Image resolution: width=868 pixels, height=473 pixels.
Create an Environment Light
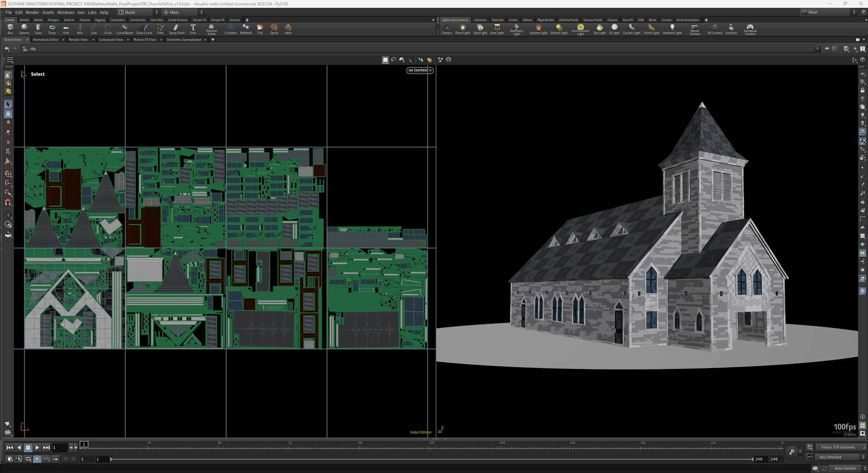580,29
